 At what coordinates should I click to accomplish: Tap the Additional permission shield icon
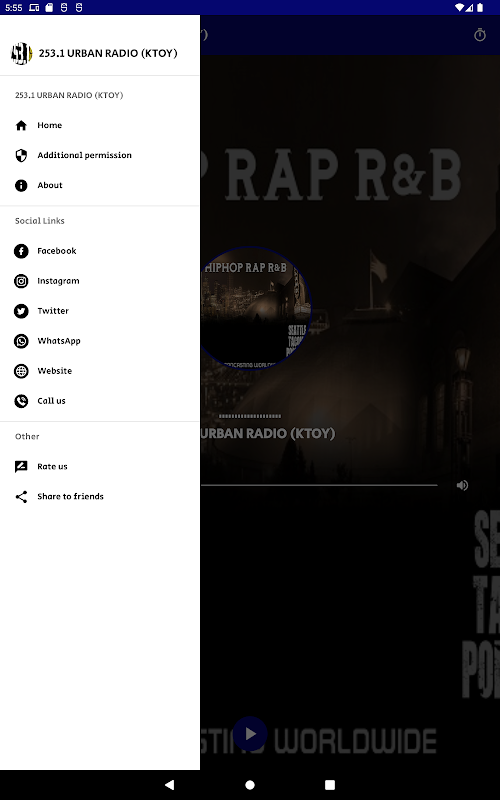(21, 156)
